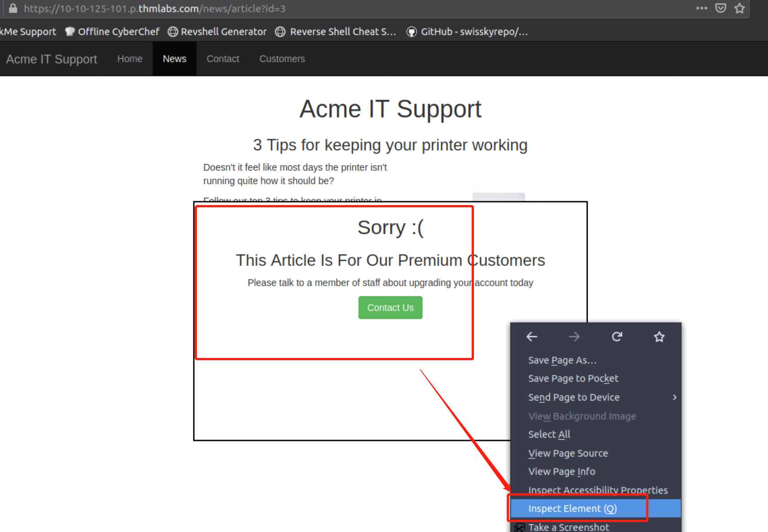Click the context menu Reload icon

617,337
